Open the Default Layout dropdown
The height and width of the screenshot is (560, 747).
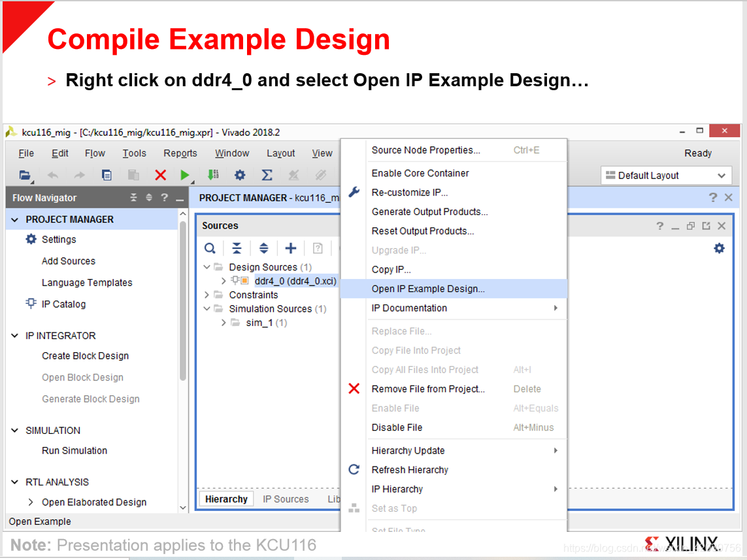coord(666,175)
